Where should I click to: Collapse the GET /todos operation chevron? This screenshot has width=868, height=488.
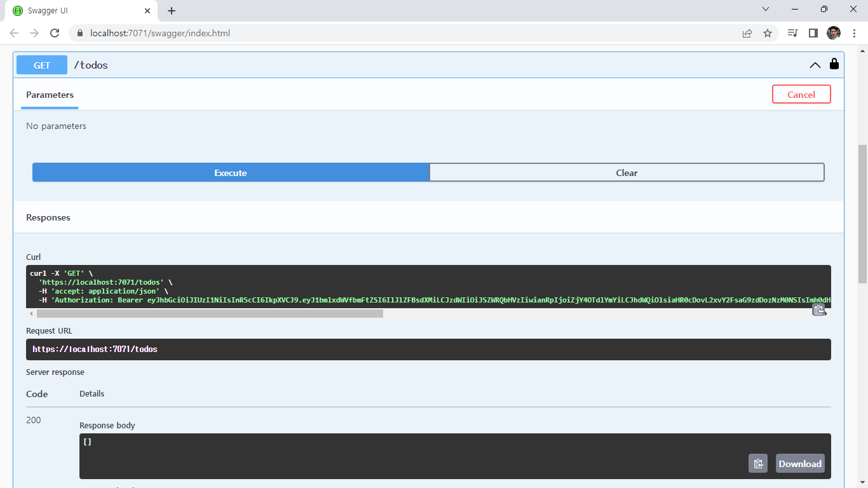815,65
